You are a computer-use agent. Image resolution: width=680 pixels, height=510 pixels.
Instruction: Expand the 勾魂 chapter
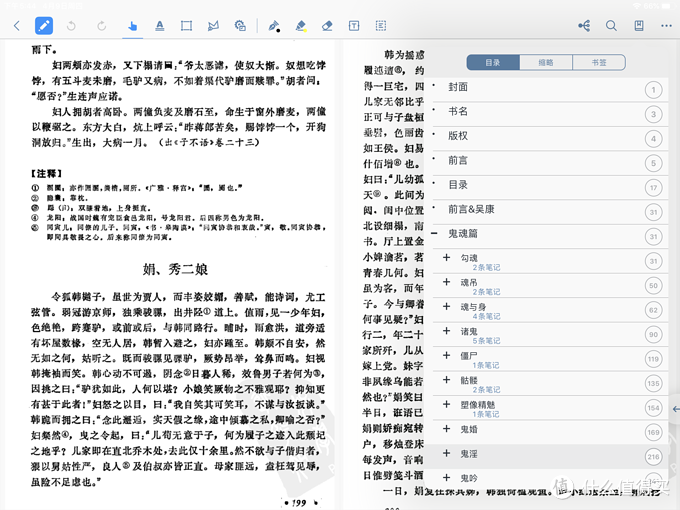click(446, 258)
